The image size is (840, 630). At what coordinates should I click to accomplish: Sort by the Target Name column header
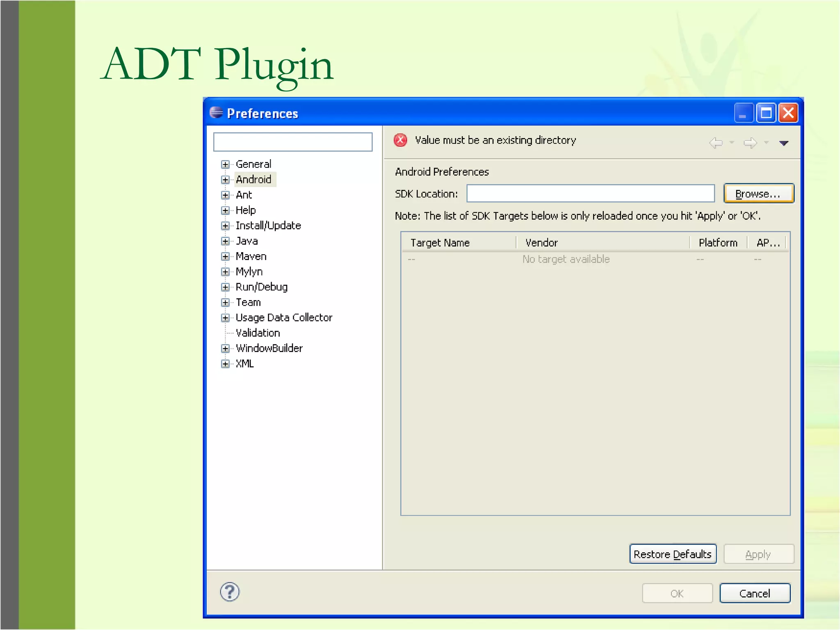[459, 242]
